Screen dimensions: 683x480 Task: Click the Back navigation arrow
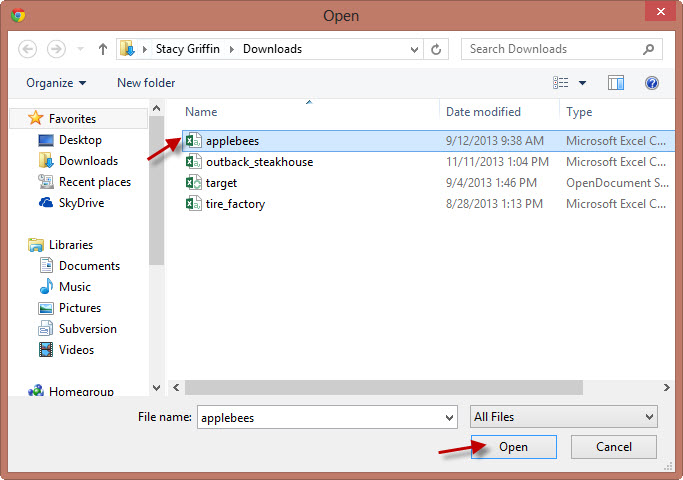[27, 49]
